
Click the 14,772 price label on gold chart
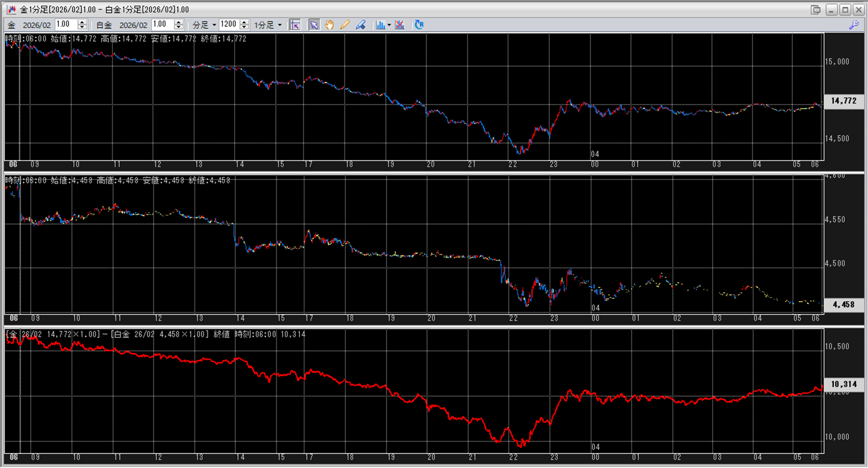(x=843, y=101)
